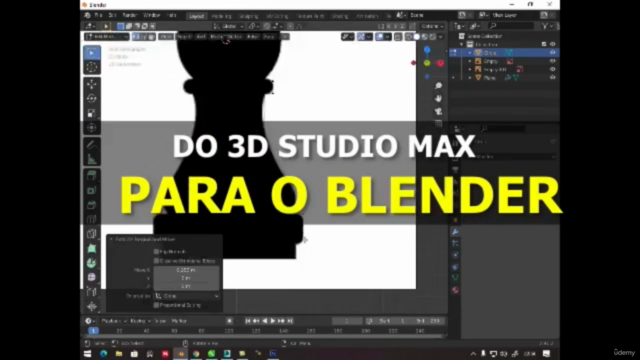Image resolution: width=640 pixels, height=360 pixels.
Task: Click the outliner search field
Action: pyautogui.click(x=510, y=26)
